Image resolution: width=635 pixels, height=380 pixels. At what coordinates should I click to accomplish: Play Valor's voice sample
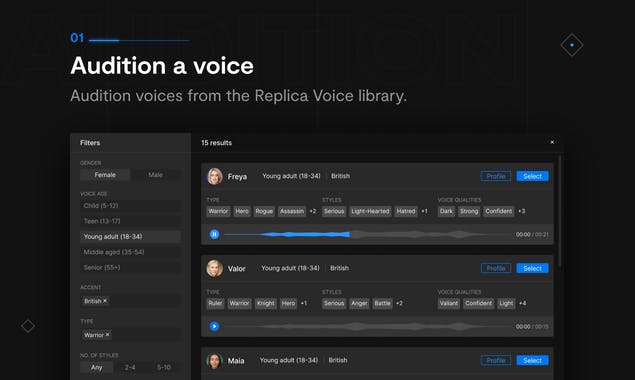pyautogui.click(x=214, y=326)
